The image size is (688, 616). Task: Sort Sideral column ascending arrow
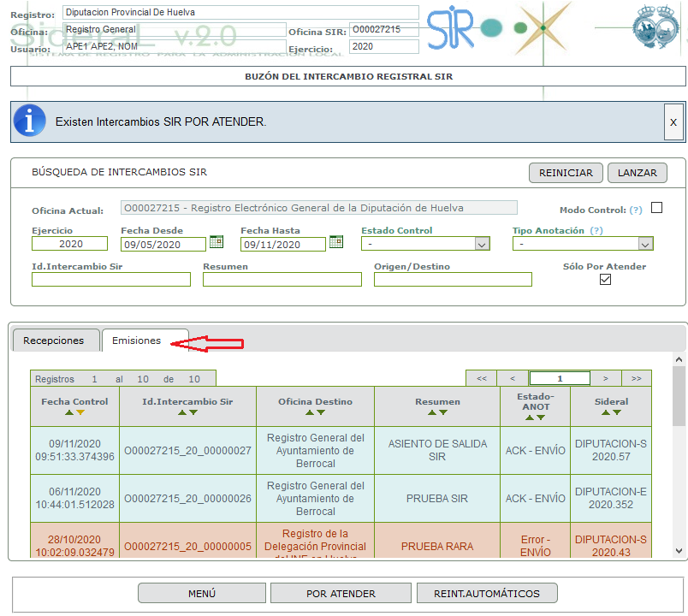[x=606, y=412]
